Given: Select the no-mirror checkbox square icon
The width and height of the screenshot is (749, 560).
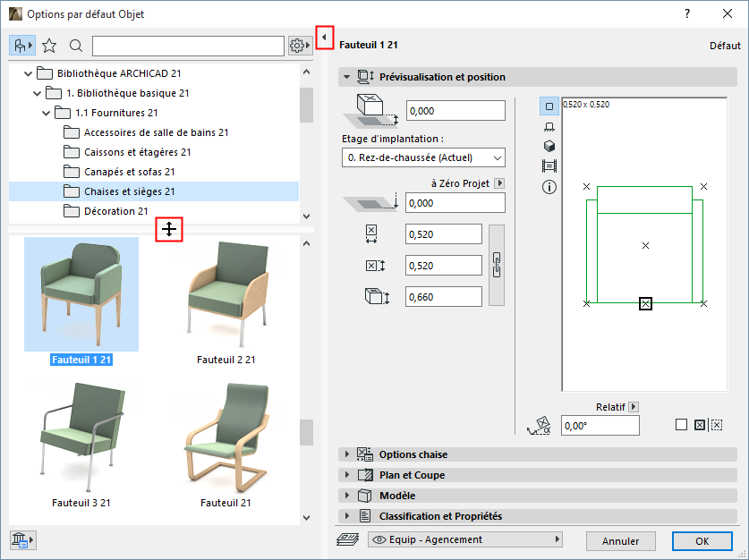Looking at the screenshot, I should coord(682,424).
